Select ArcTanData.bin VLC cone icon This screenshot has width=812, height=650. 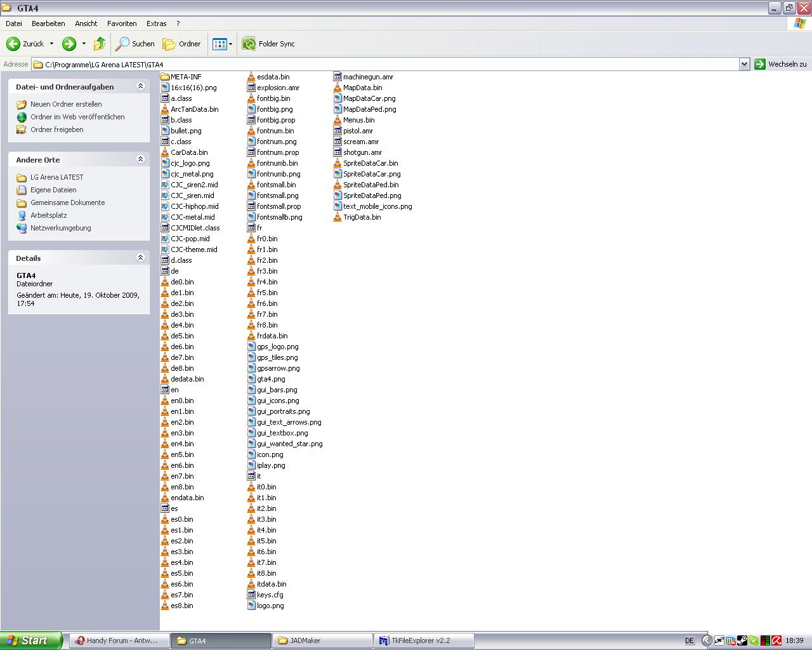point(165,109)
